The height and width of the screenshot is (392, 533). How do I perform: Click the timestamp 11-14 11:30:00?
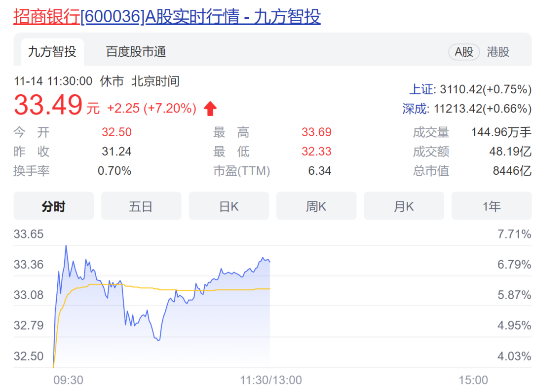(53, 81)
